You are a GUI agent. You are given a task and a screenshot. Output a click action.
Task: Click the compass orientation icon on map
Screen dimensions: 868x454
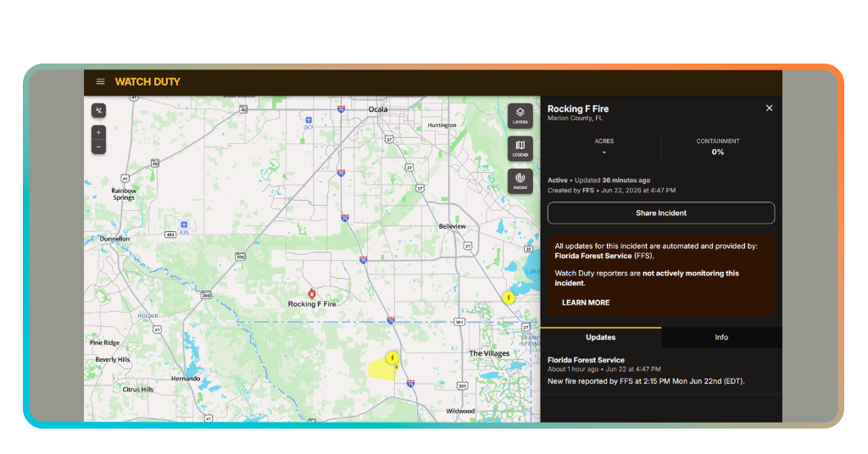click(x=98, y=111)
